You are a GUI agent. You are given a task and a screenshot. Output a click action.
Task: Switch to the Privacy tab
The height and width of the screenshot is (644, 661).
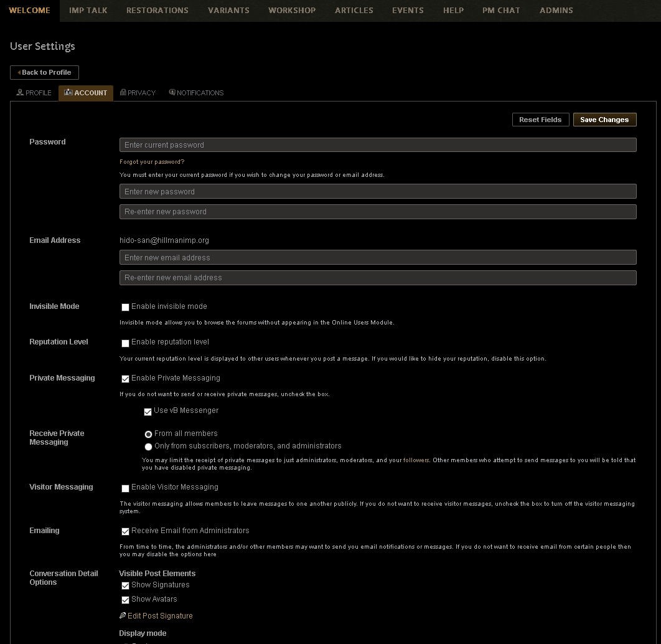click(138, 93)
